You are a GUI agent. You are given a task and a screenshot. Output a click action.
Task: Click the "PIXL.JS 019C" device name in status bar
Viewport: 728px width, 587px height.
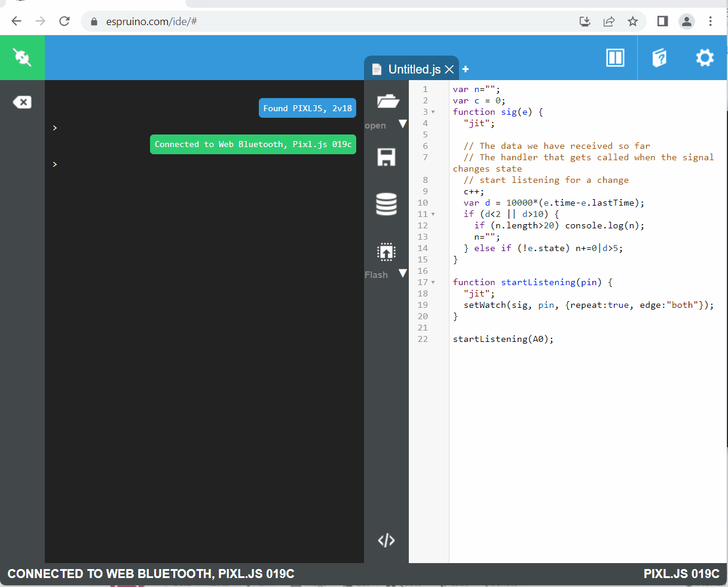(681, 574)
